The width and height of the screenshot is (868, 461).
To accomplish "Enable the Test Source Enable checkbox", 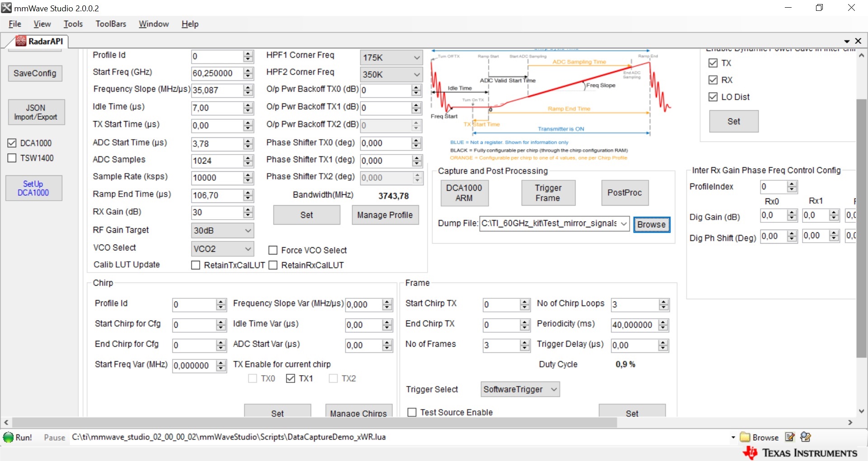I will tap(412, 412).
